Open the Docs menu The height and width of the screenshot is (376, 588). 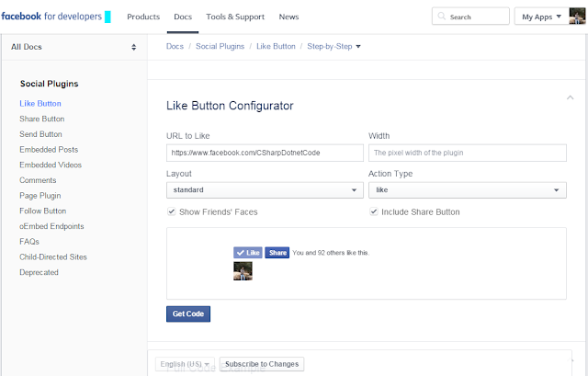click(x=183, y=17)
